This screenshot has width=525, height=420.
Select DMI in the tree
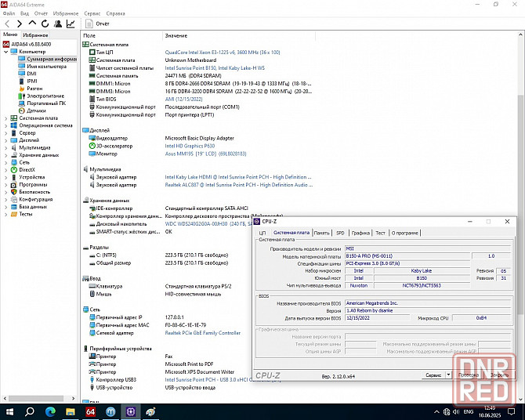(x=32, y=74)
